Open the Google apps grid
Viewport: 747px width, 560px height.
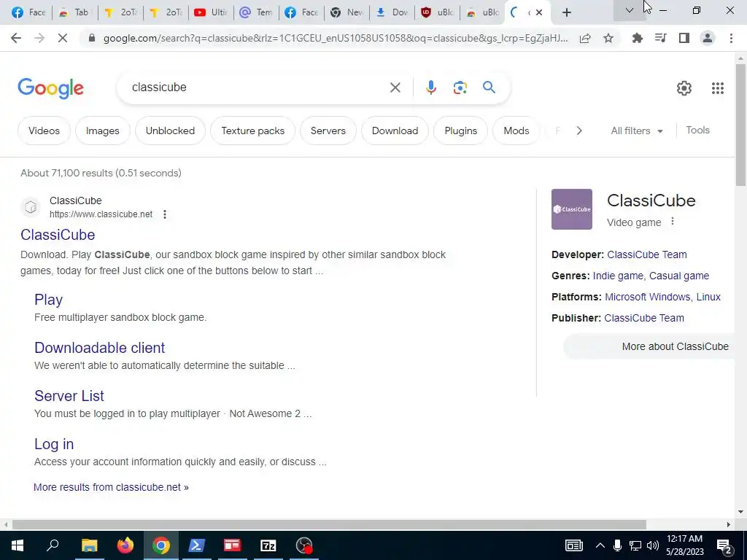[x=718, y=88]
